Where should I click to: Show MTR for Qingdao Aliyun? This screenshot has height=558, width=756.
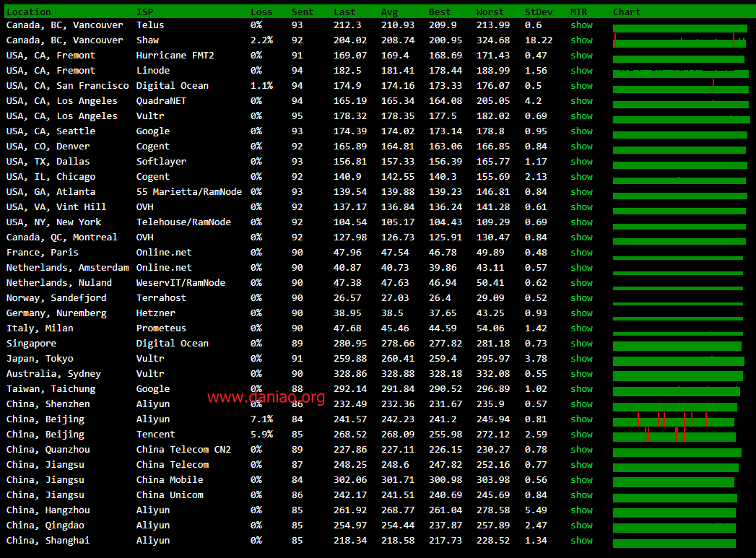pyautogui.click(x=581, y=526)
